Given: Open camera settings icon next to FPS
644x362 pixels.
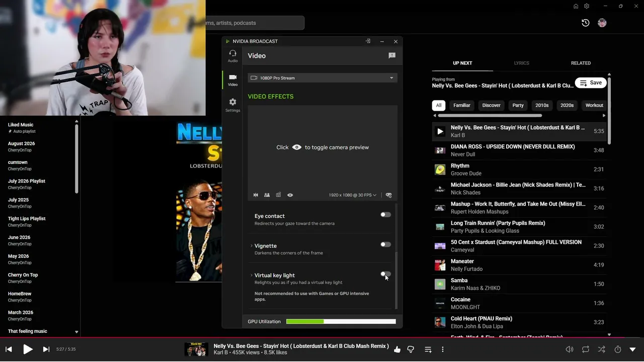Looking at the screenshot, I should point(388,195).
